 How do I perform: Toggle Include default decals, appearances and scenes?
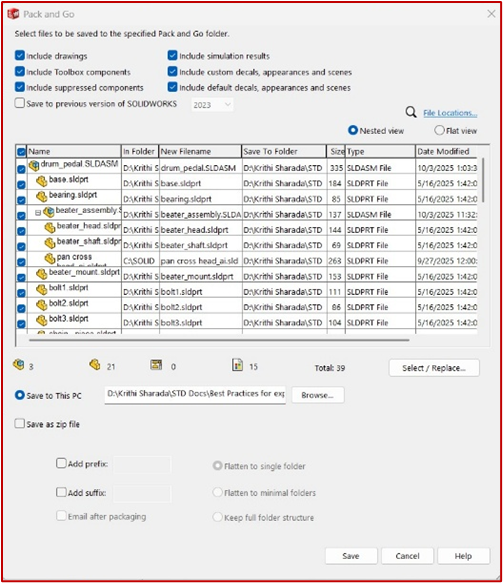pos(172,87)
